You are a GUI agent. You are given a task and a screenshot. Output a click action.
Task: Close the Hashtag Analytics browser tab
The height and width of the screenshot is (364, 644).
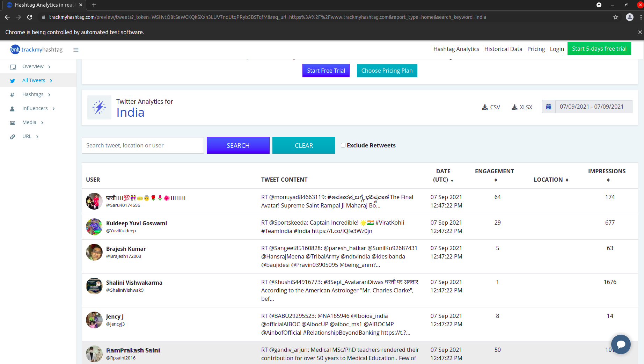coord(81,5)
